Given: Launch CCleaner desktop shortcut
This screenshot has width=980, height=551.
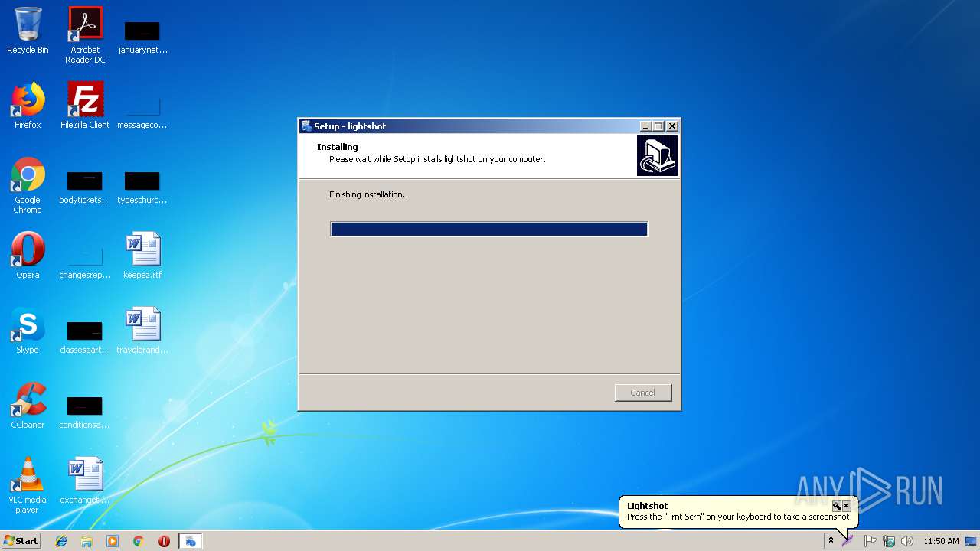Looking at the screenshot, I should coord(28,406).
